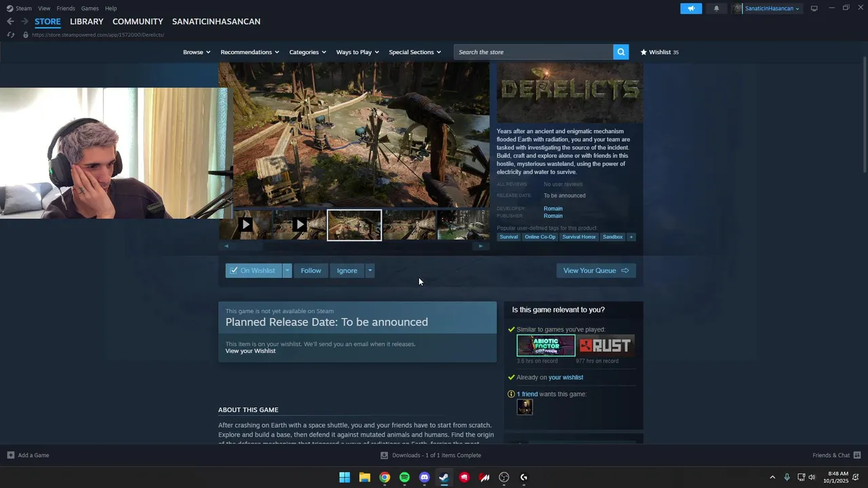Open the Downloads status icon
The height and width of the screenshot is (488, 868).
(384, 455)
